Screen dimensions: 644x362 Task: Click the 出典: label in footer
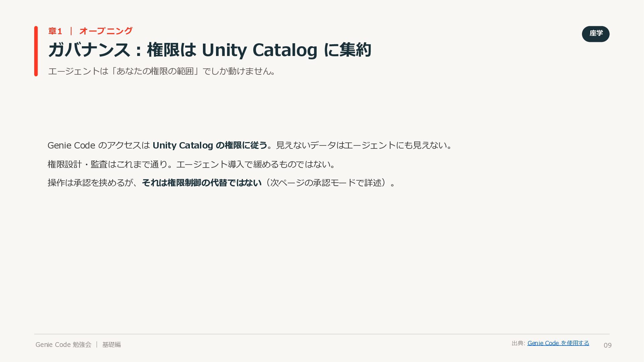click(518, 343)
